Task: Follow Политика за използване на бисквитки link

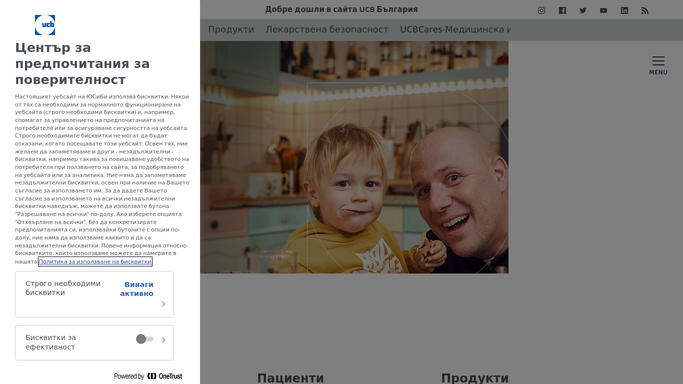Action: 95,261
